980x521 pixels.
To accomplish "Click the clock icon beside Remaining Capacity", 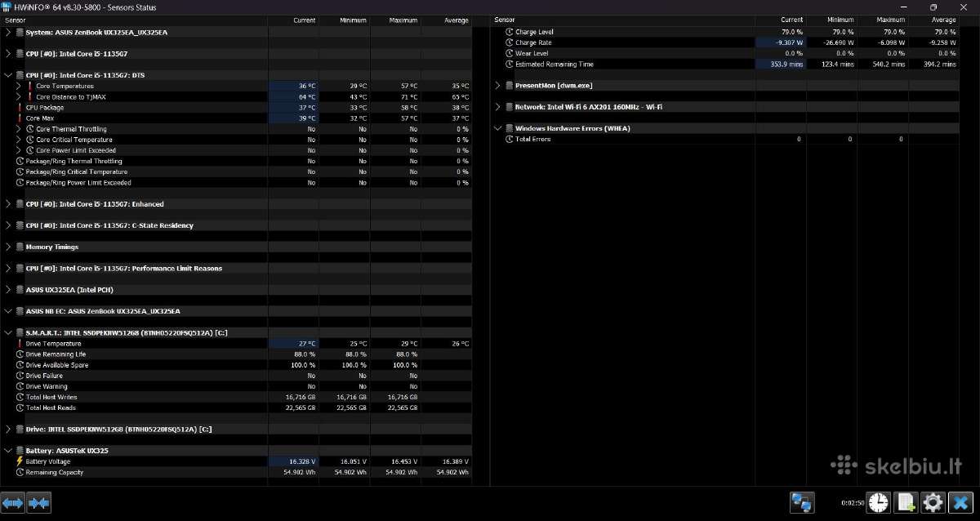I will pyautogui.click(x=20, y=472).
